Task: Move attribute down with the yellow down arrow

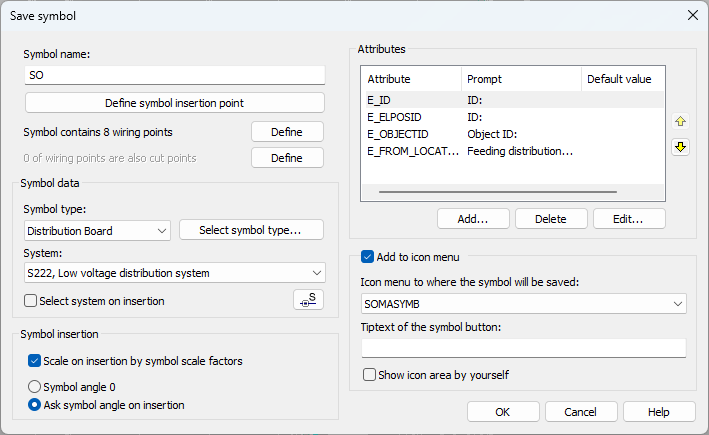Action: 680,147
